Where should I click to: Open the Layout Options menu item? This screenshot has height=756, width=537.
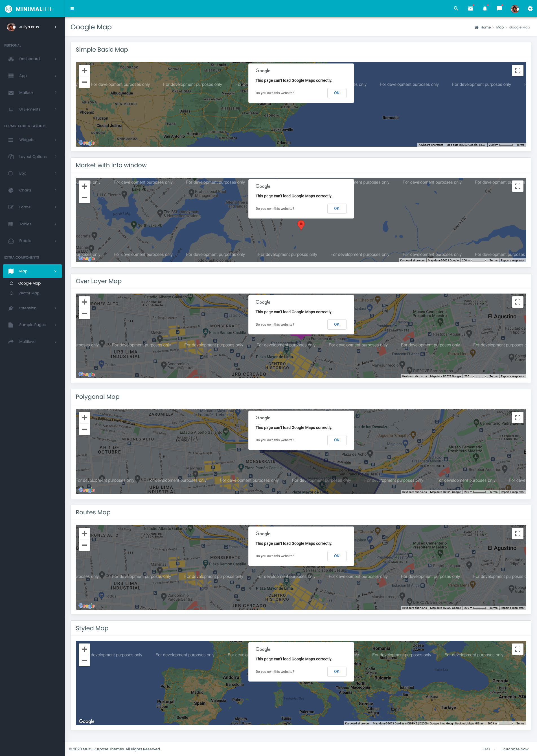coord(32,157)
